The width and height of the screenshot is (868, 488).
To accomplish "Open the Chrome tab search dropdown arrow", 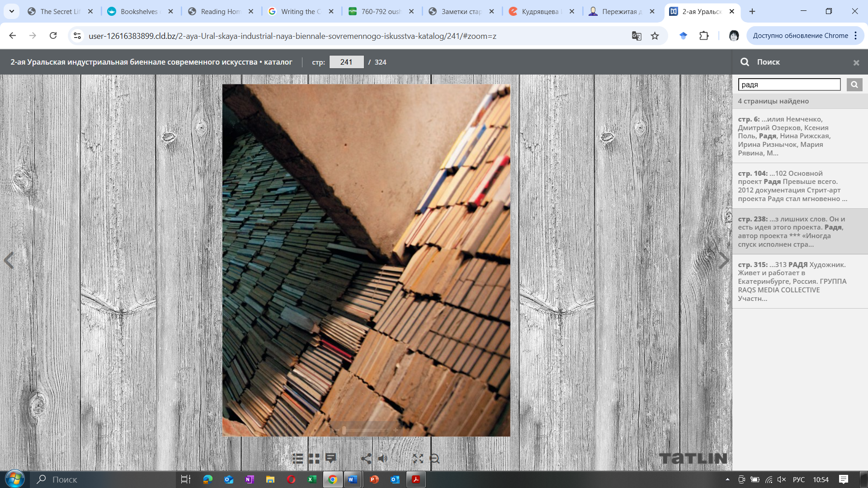I will (x=12, y=11).
